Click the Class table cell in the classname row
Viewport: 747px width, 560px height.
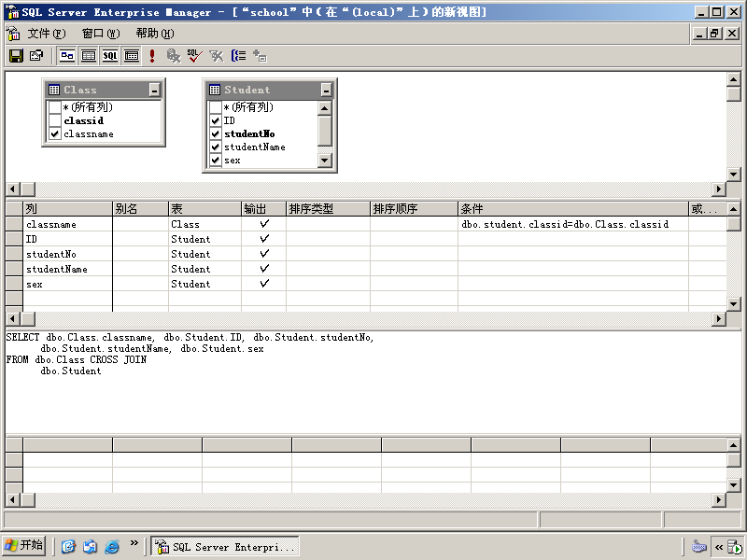204,224
